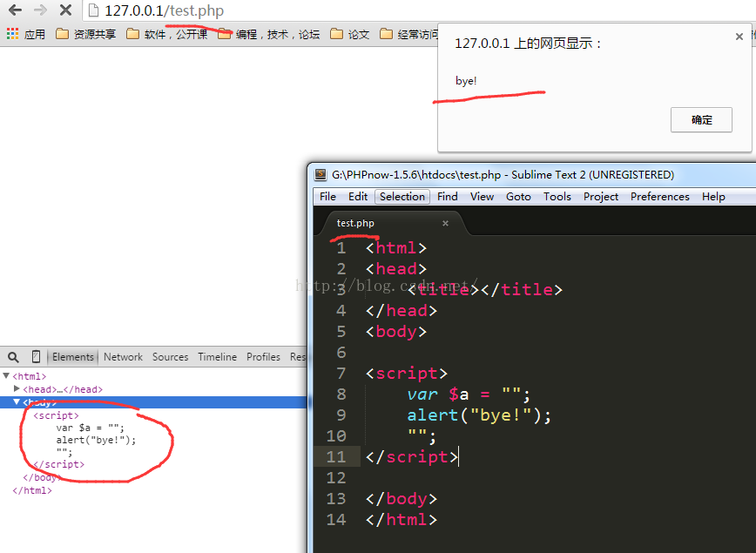The width and height of the screenshot is (756, 553).
Task: Open the Goto menu in Sublime Text
Action: pyautogui.click(x=518, y=197)
